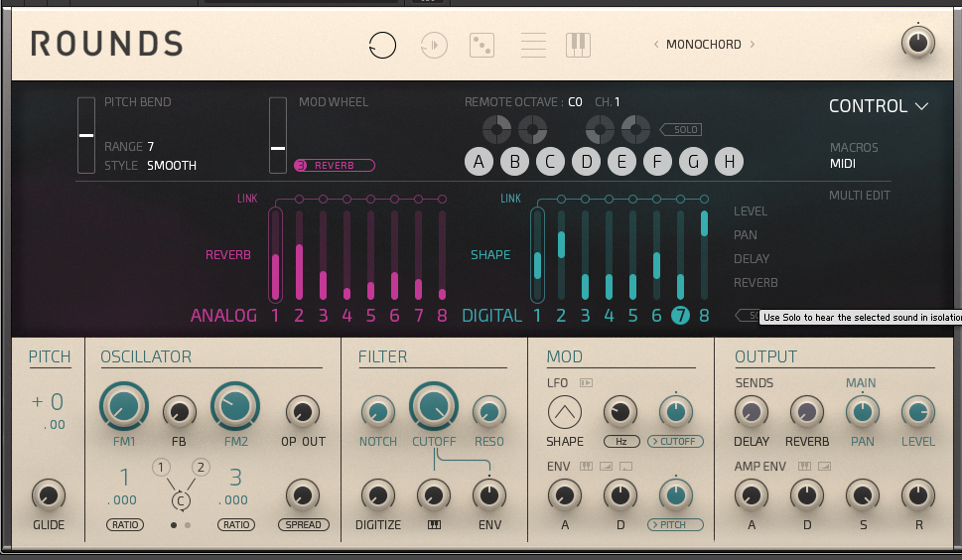Toggle the keyboard icon next to MOD ENV
The width and height of the screenshot is (962, 560).
[586, 466]
